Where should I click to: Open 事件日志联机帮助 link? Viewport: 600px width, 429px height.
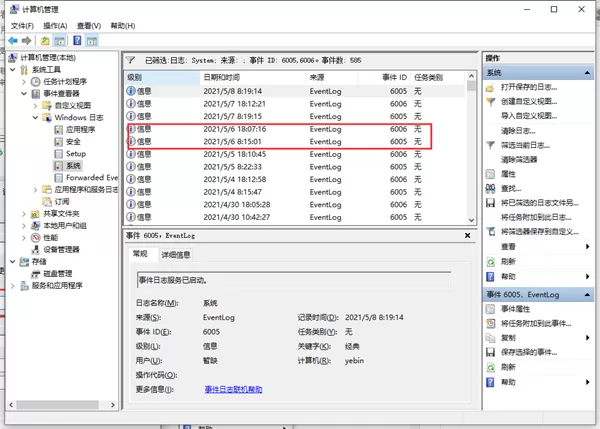[x=233, y=389]
